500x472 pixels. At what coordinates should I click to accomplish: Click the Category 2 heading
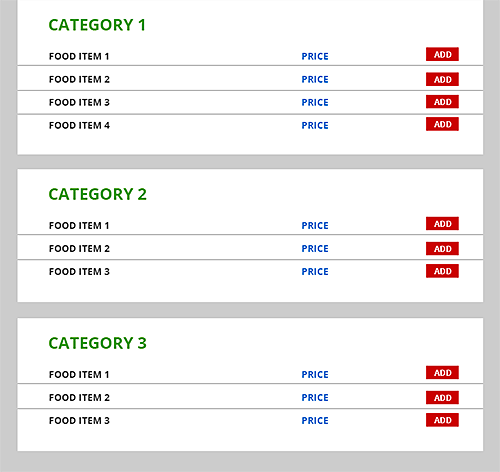[x=97, y=194]
